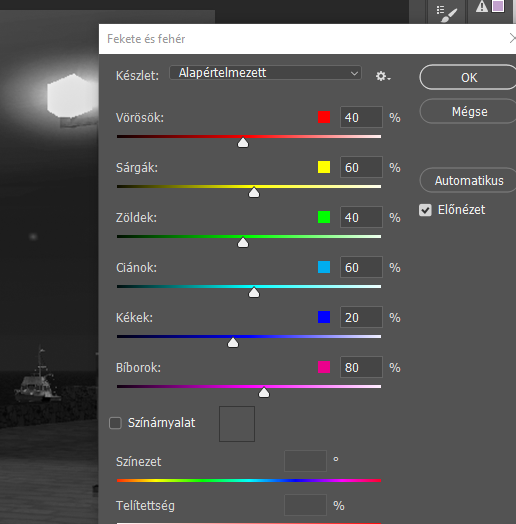Viewport: 516px width, 524px height.
Task: Click the Kékek slider handle
Action: (233, 343)
